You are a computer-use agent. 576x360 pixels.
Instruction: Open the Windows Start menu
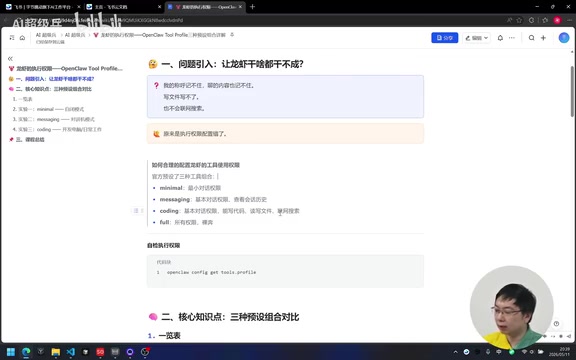pos(11,352)
